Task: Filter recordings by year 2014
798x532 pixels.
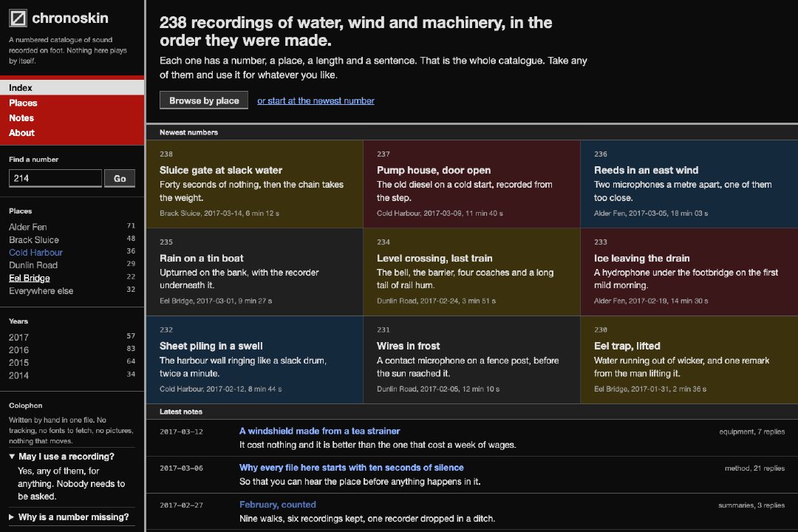Action: click(x=18, y=375)
